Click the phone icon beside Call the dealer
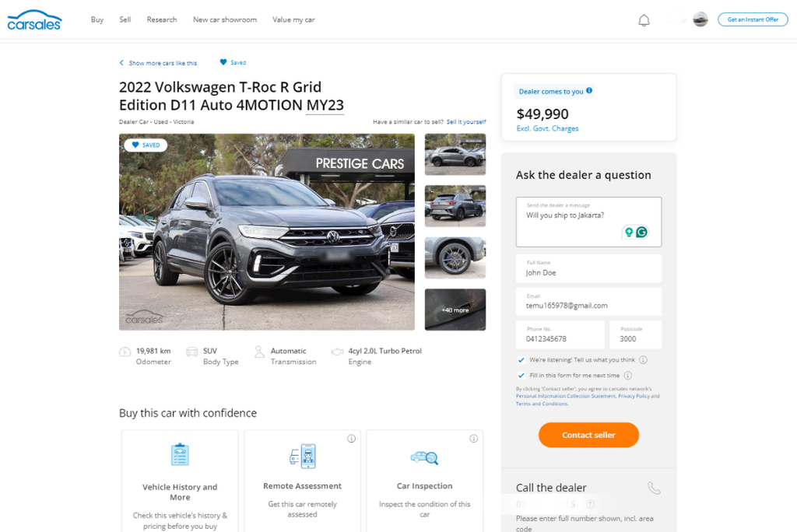Image resolution: width=797 pixels, height=532 pixels. coord(654,488)
